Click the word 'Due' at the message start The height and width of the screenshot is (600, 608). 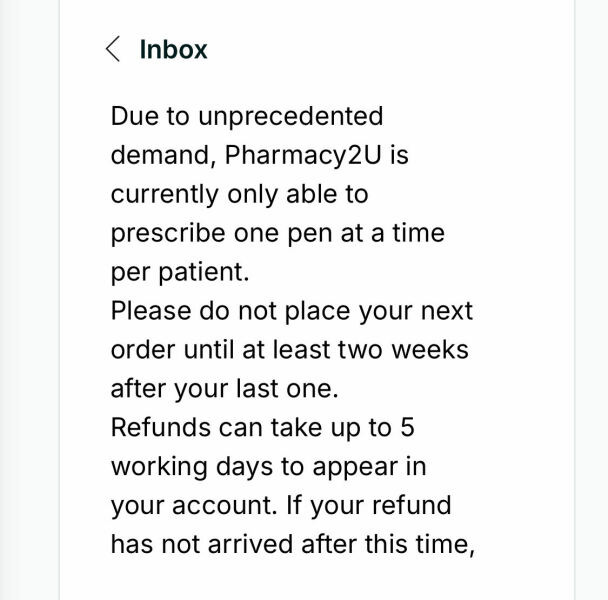coord(135,116)
